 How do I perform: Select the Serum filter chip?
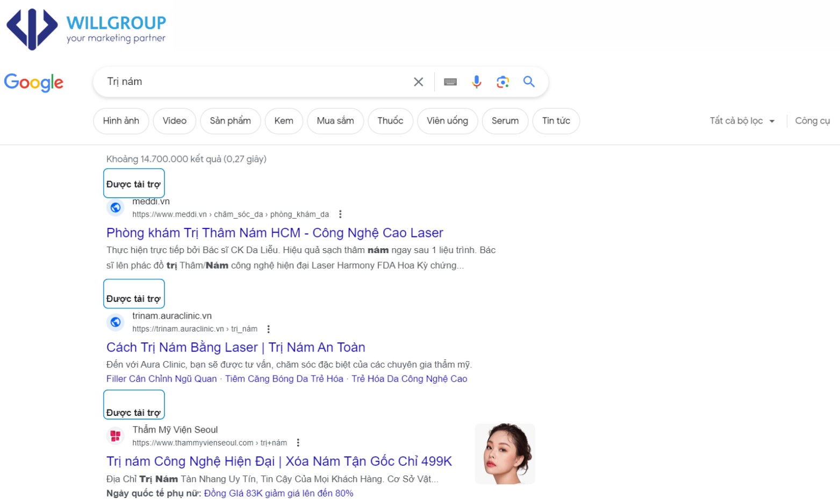click(505, 121)
